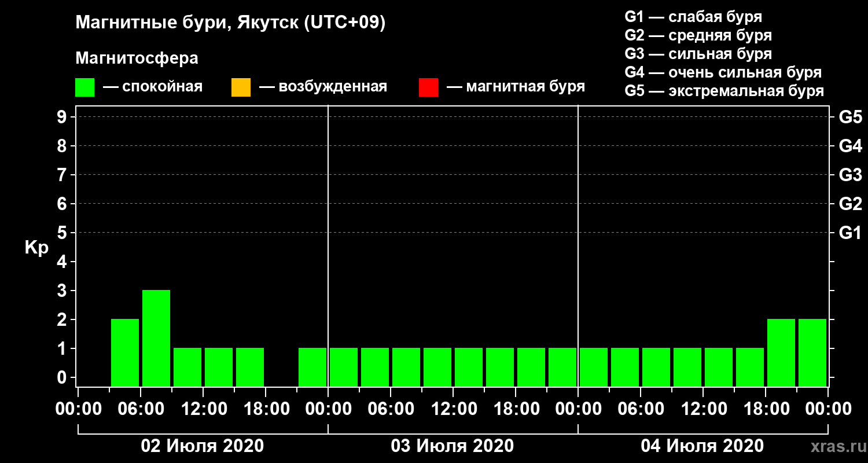
Task: Click the '03 Июля 2020' date label
Action: pyautogui.click(x=453, y=446)
